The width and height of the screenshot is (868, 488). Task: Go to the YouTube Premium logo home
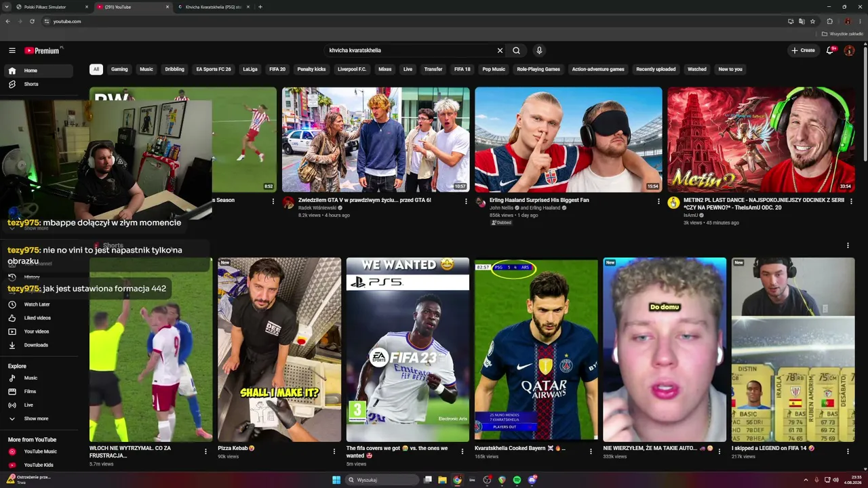pyautogui.click(x=43, y=50)
